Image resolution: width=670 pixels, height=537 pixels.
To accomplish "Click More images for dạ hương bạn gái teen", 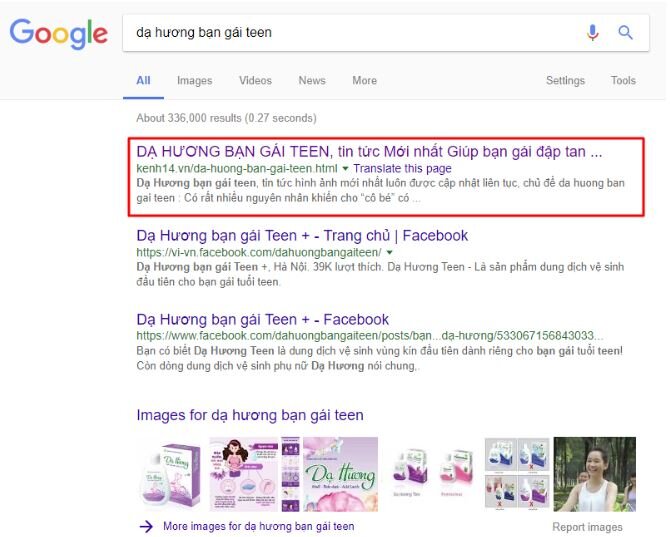I will [259, 526].
